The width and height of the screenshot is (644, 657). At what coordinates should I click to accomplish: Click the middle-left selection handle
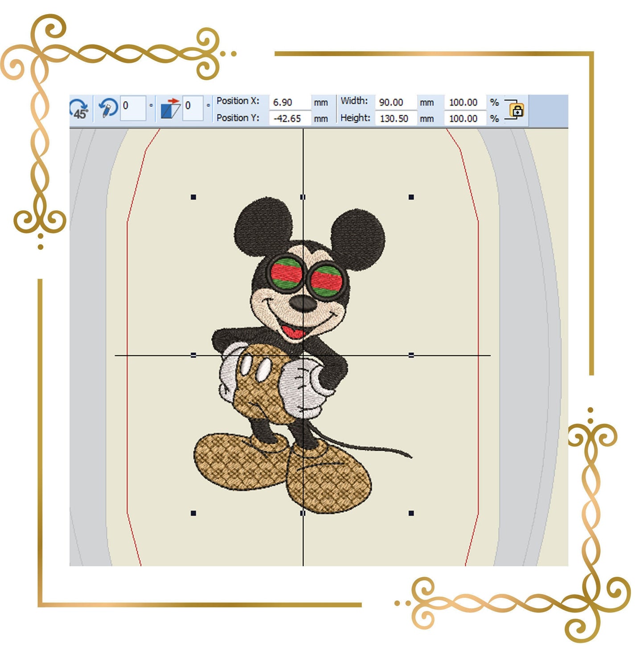(193, 355)
